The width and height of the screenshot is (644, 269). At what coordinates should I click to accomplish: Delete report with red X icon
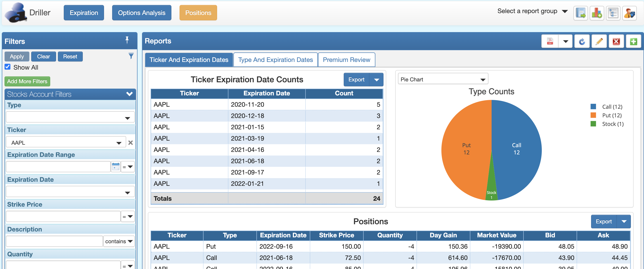[616, 41]
